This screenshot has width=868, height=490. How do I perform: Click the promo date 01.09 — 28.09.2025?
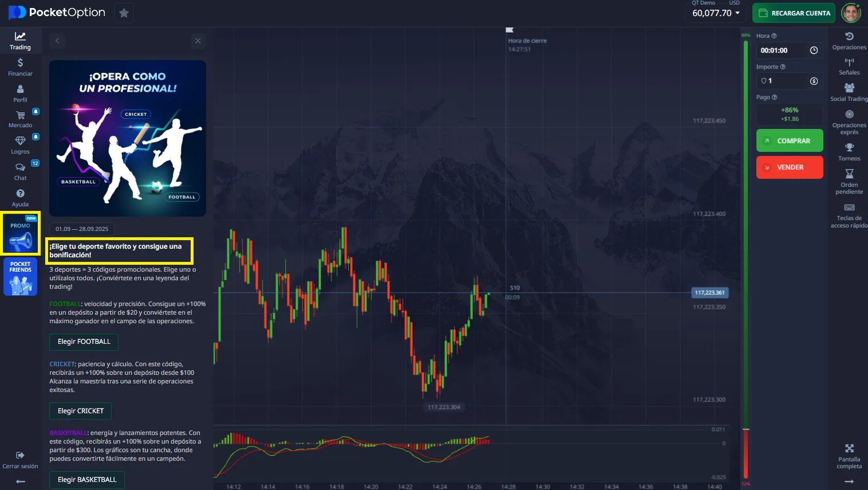(82, 229)
